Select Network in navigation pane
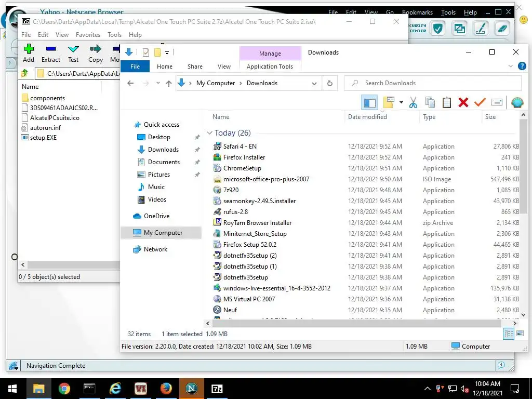Image resolution: width=532 pixels, height=399 pixels. (155, 249)
